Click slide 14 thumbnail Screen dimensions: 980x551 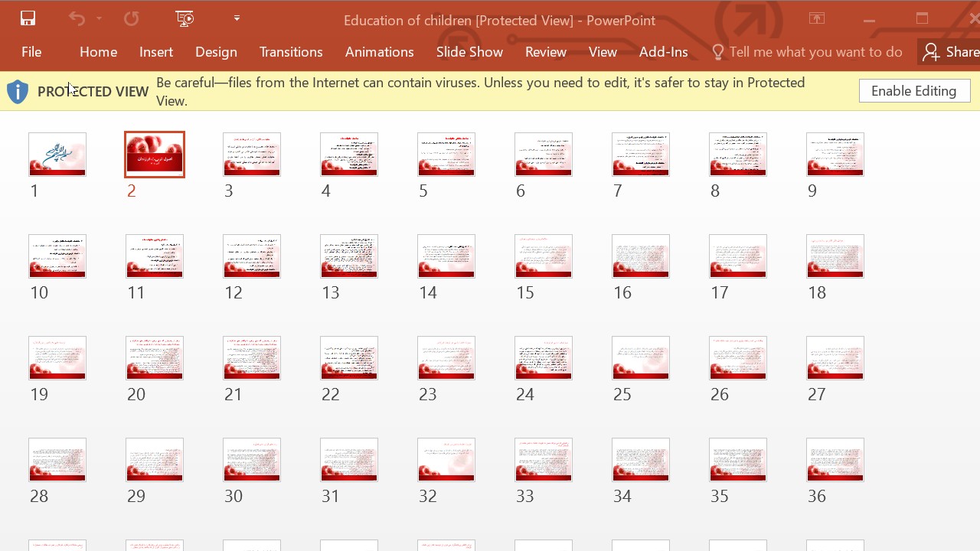point(446,256)
